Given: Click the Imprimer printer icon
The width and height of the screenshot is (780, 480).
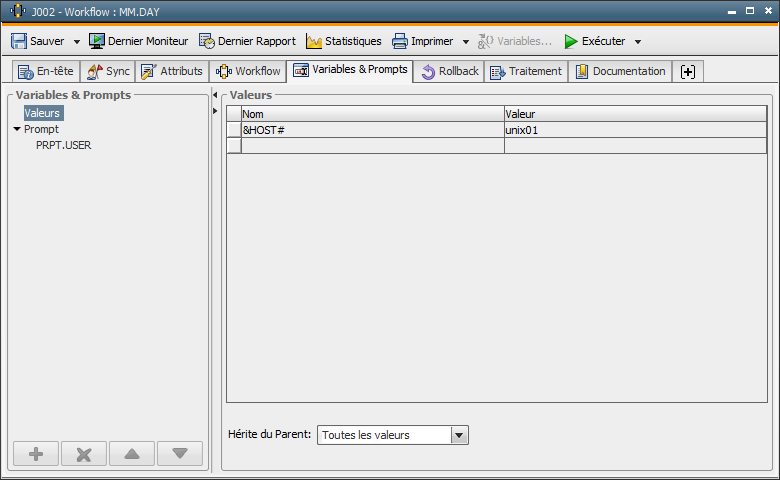Looking at the screenshot, I should coord(400,41).
